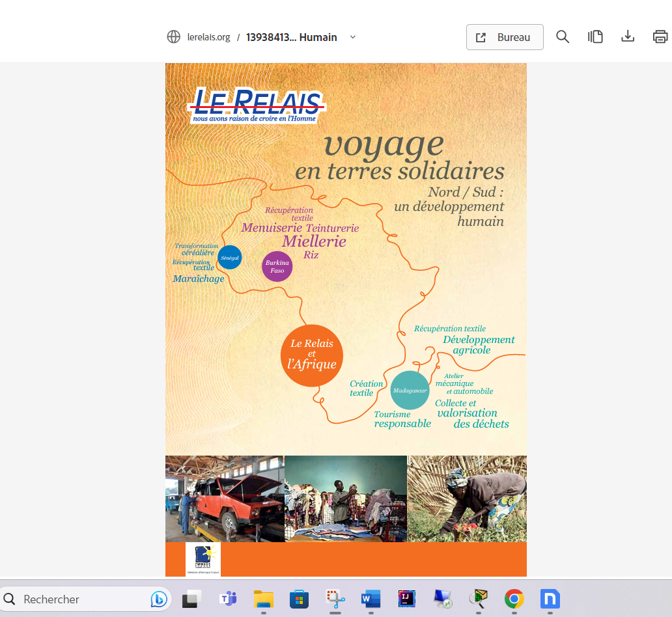Click the textile sorting photo
The image size is (672, 617).
pos(346,499)
